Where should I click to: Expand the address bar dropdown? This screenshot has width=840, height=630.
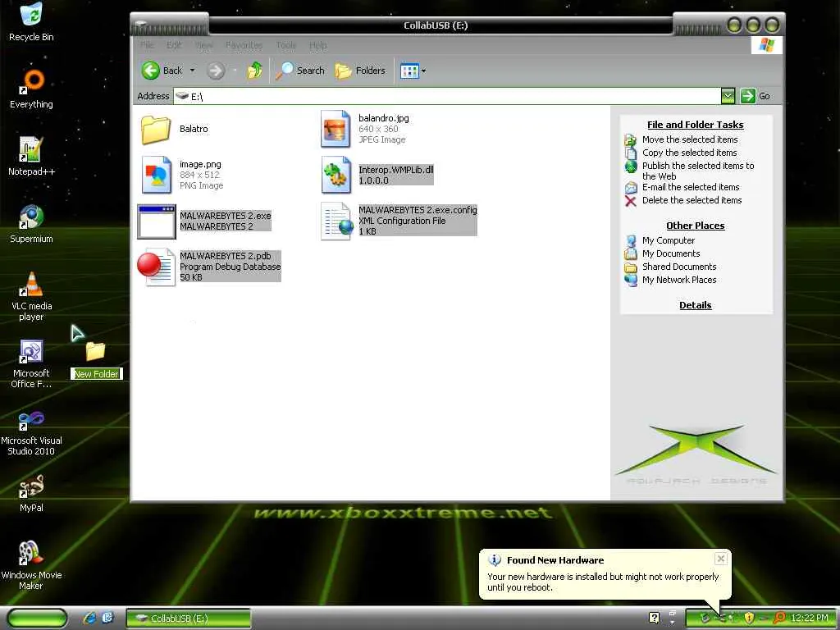[x=728, y=96]
